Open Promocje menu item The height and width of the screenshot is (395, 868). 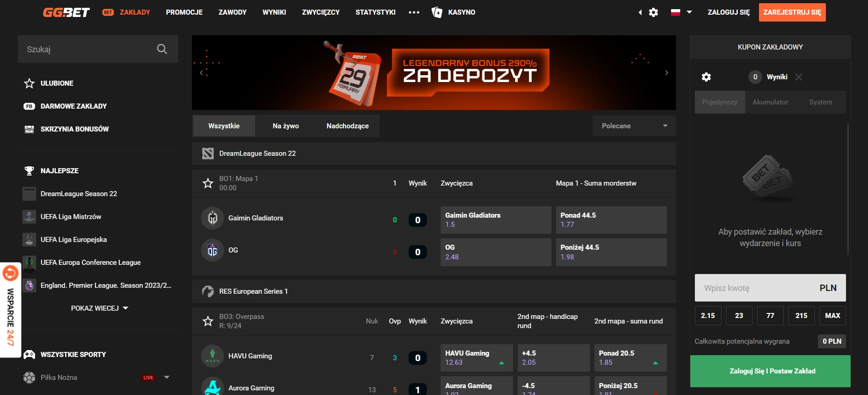(x=184, y=12)
